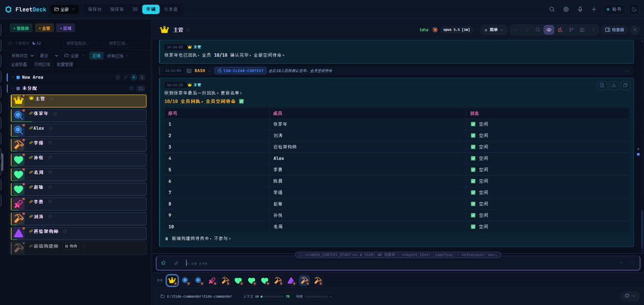Click the pin icon beside message input

[x=164, y=263]
